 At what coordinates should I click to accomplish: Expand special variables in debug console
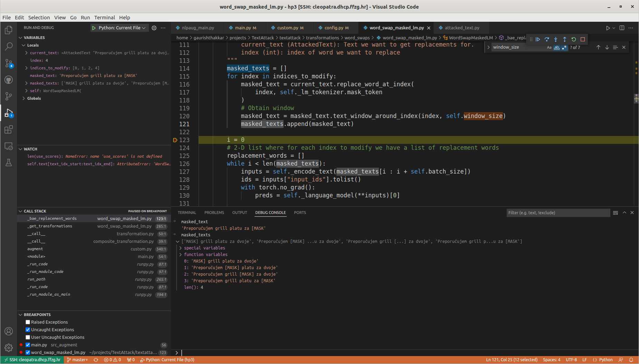pos(180,248)
